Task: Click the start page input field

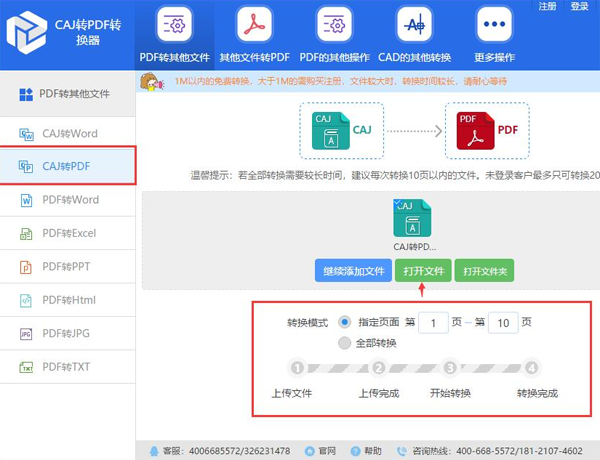Action: (x=433, y=323)
